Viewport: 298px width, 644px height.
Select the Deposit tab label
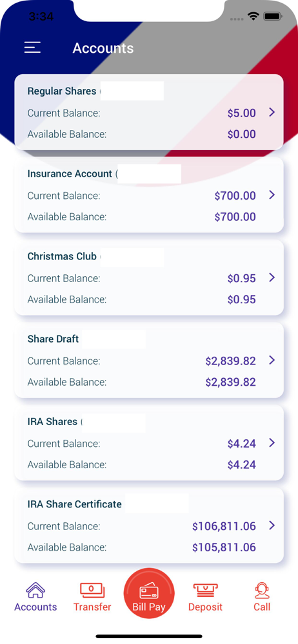coord(205,607)
